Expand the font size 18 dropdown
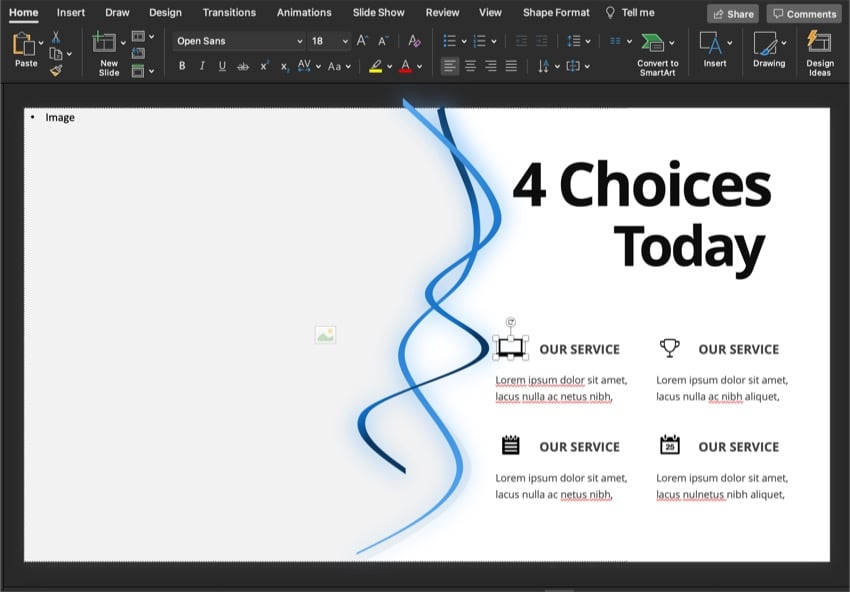The height and width of the screenshot is (592, 850). click(x=345, y=41)
